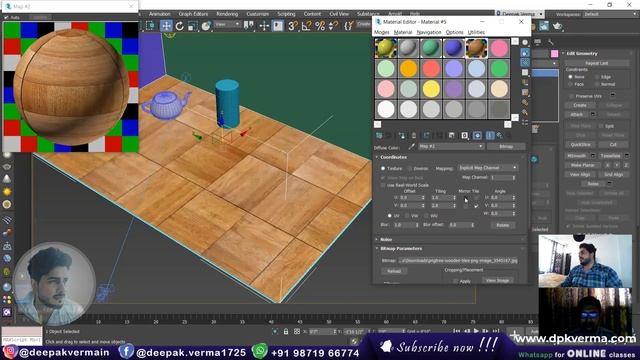The height and width of the screenshot is (360, 640).
Task: Open the Graph Editors menu
Action: [193, 14]
